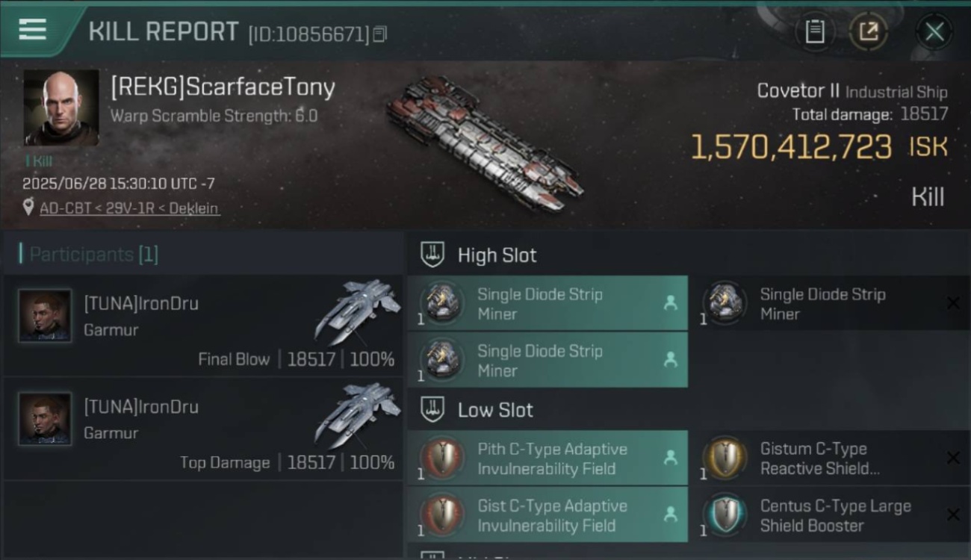View IronDru's Final Blow portrait
The width and height of the screenshot is (971, 560).
(45, 316)
